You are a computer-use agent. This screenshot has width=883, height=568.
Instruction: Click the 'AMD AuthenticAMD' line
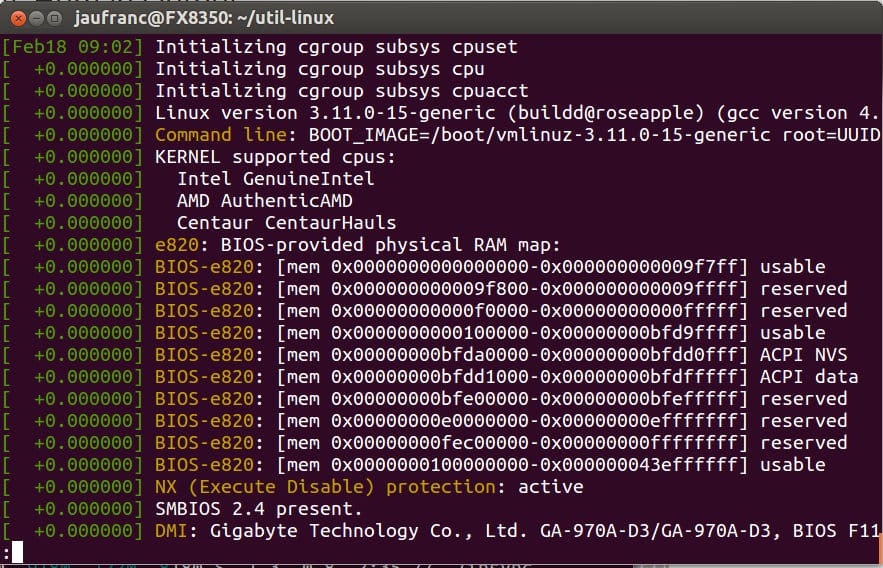click(265, 201)
